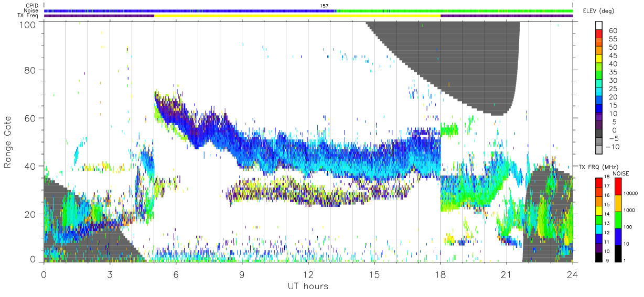The height and width of the screenshot is (297, 644).
Task: Click the 100 label on the NOISE legend
Action: pos(628,227)
